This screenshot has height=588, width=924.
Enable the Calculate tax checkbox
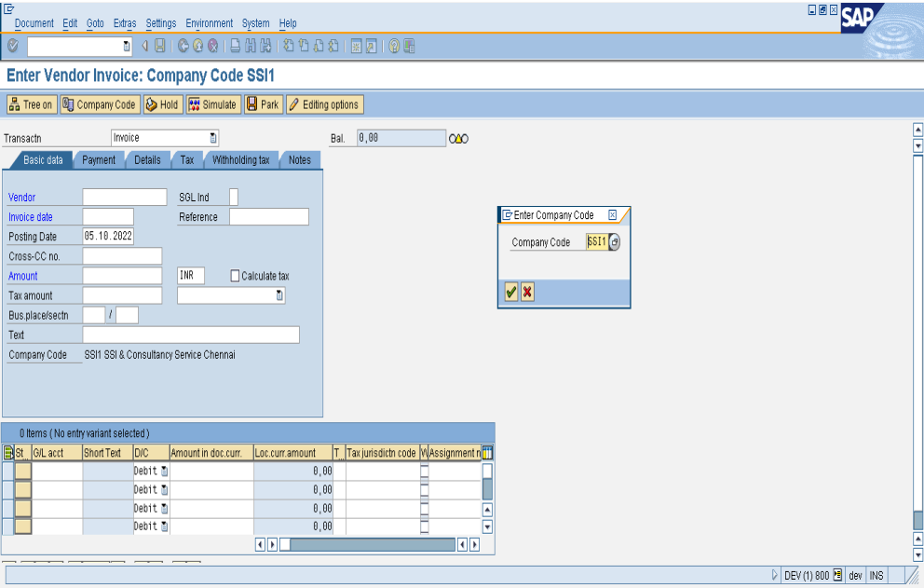pyautogui.click(x=235, y=276)
